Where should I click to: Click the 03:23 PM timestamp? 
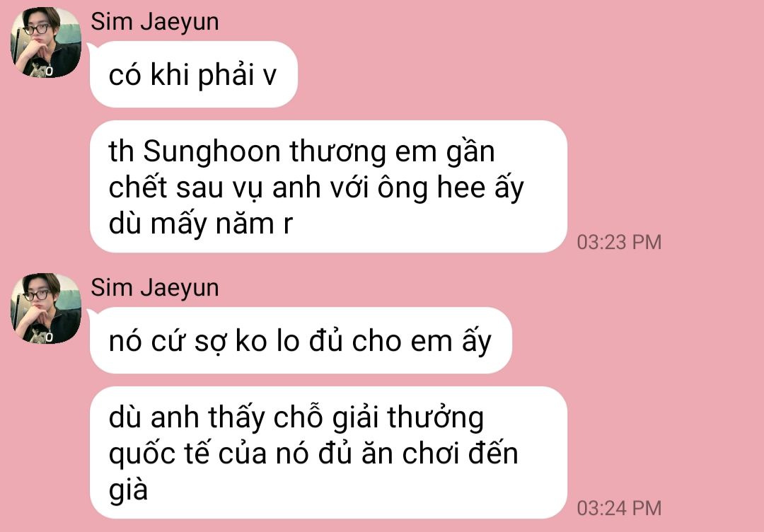pos(619,242)
